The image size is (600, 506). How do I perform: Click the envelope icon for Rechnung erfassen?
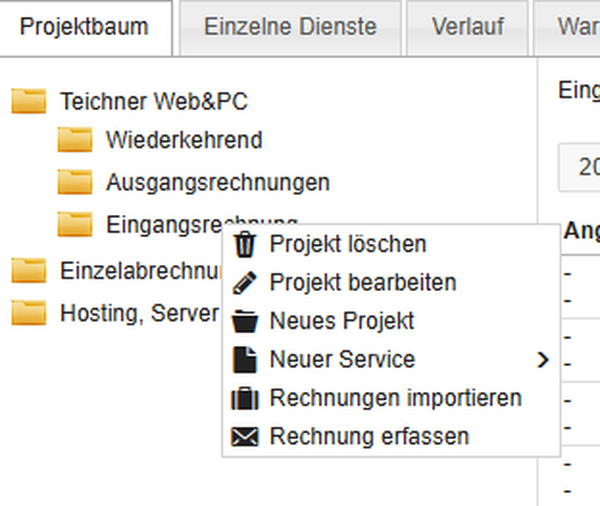(244, 437)
